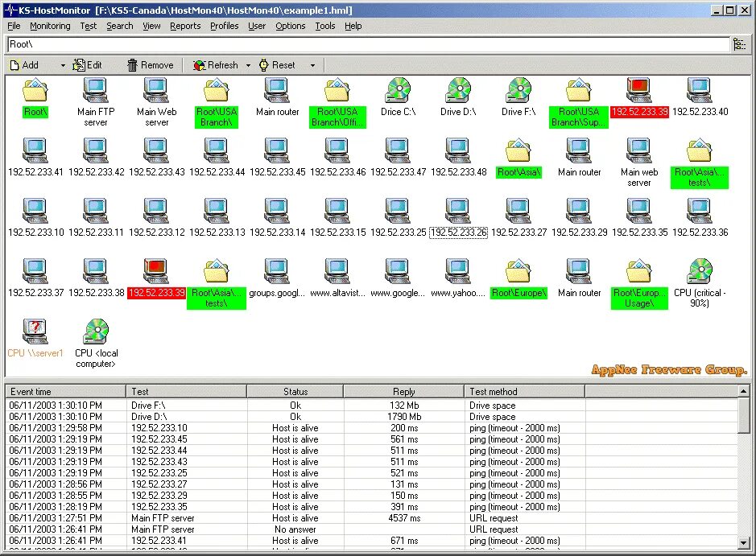Screen dimensions: 756x556
Task: Click the folder tree icon beside path field
Action: pyautogui.click(x=739, y=44)
